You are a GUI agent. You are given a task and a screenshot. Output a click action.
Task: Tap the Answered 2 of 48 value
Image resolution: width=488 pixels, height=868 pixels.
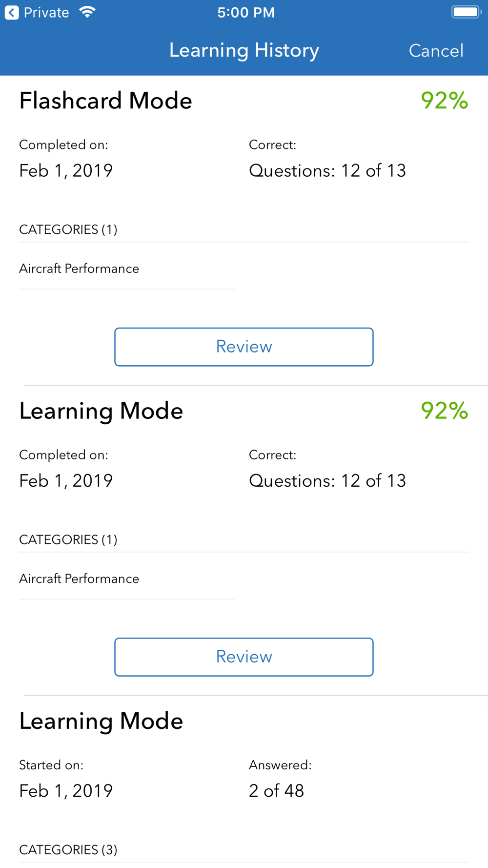coord(276,790)
